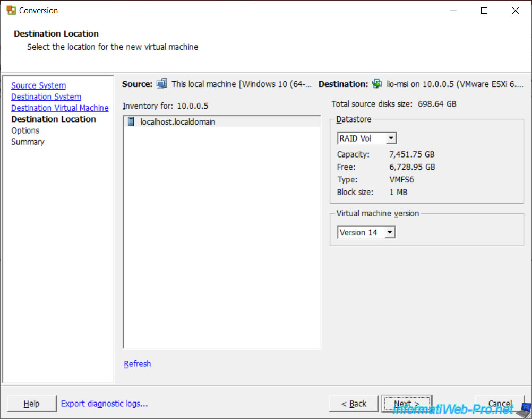
Task: Select localhost.localdomain in the inventory list
Action: coord(178,122)
